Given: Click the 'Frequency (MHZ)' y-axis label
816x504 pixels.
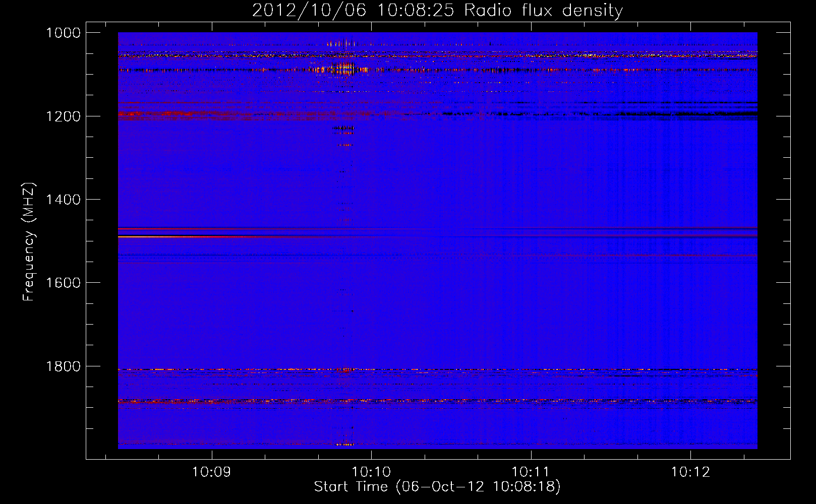Looking at the screenshot, I should [29, 242].
